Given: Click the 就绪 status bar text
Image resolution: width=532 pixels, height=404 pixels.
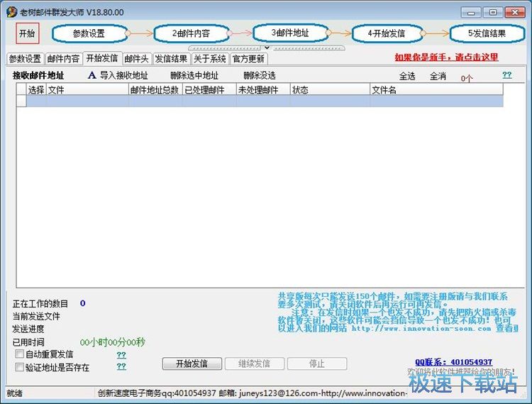Looking at the screenshot, I should [x=15, y=393].
